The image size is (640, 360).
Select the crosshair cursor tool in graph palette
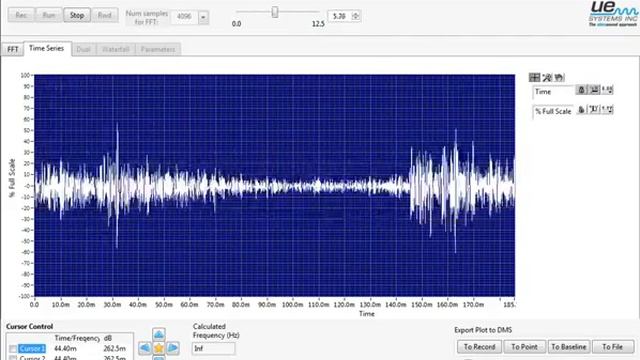(534, 77)
